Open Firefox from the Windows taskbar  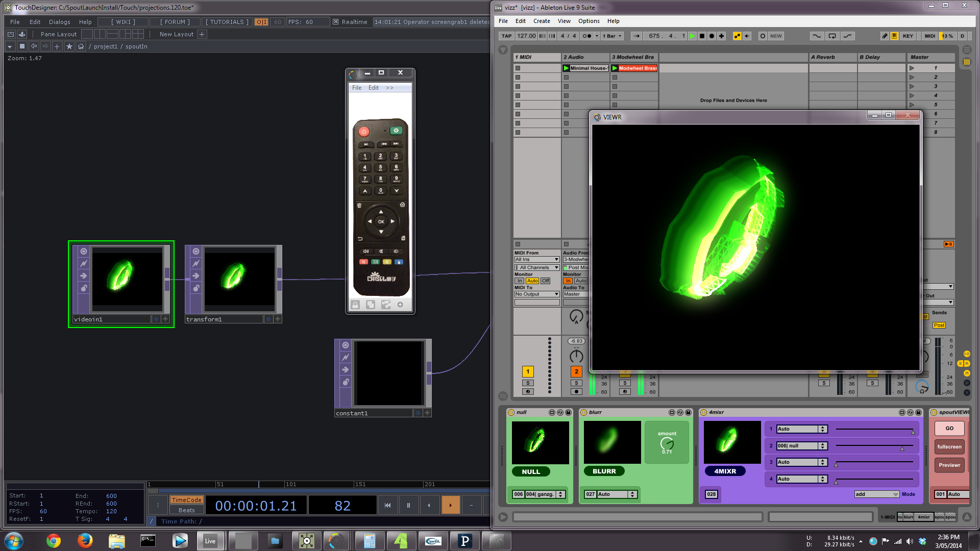click(85, 541)
